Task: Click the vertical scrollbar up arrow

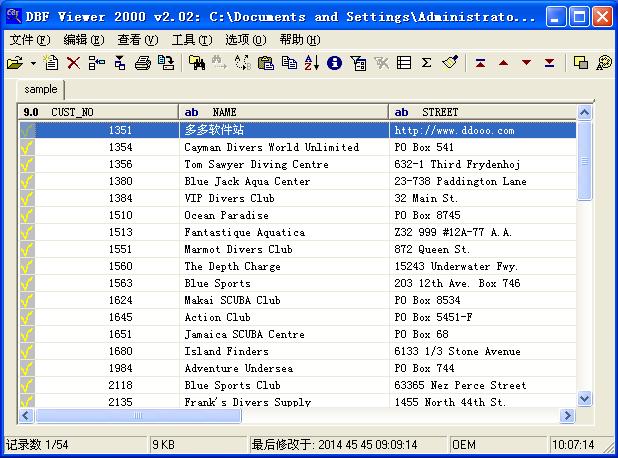Action: tap(584, 113)
